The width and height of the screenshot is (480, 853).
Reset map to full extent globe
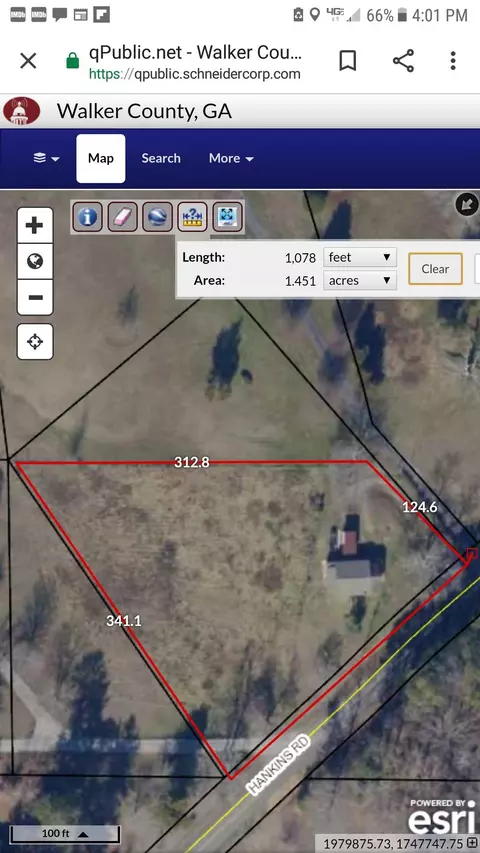[x=35, y=262]
